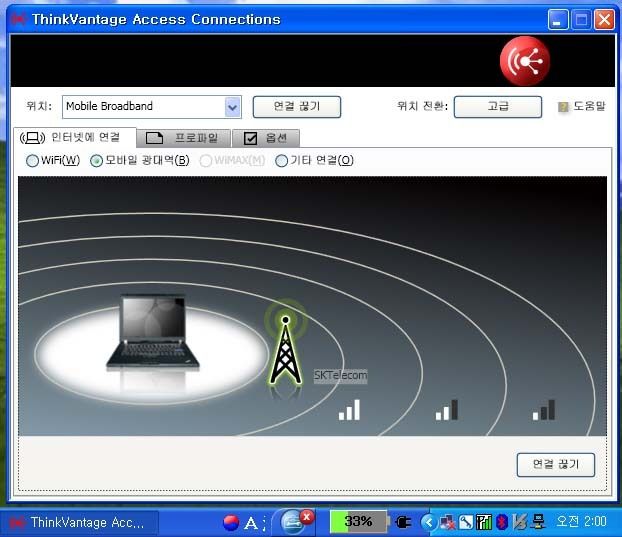Viewport: 622px width, 537px height.
Task: Click the signal strength tray icon
Action: point(484,522)
